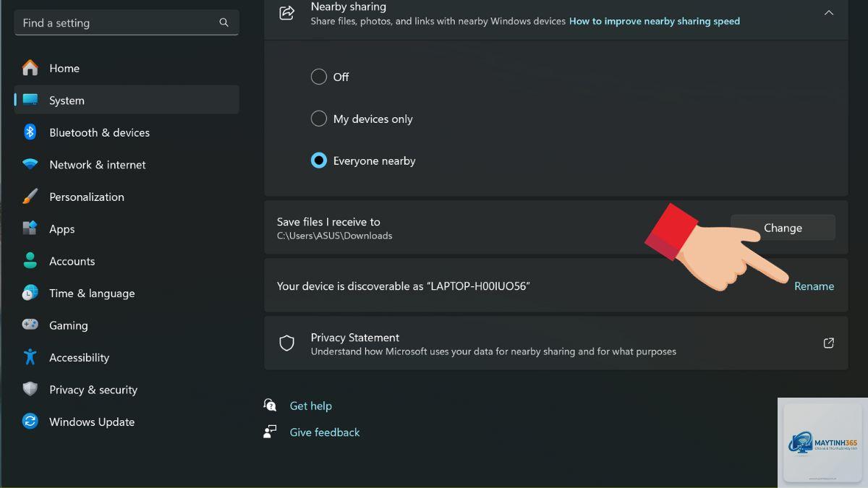The width and height of the screenshot is (868, 488).
Task: Click the Save files I receive to label
Action: click(x=328, y=222)
